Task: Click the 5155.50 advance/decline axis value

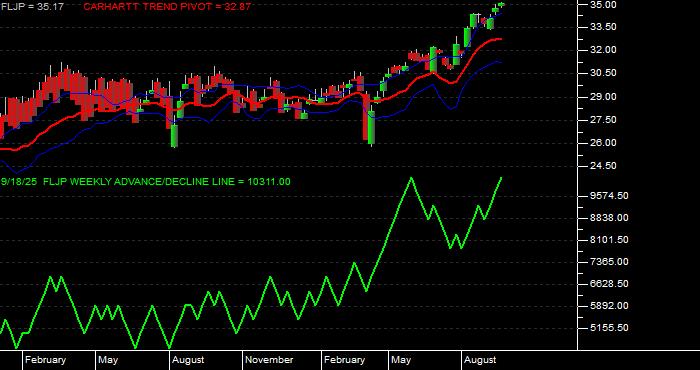Action: [609, 328]
